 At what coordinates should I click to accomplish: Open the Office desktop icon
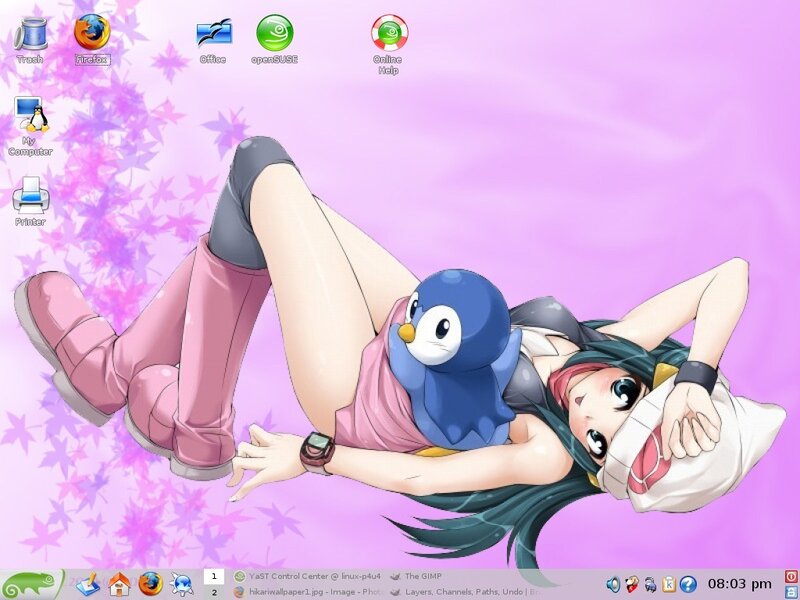213,41
